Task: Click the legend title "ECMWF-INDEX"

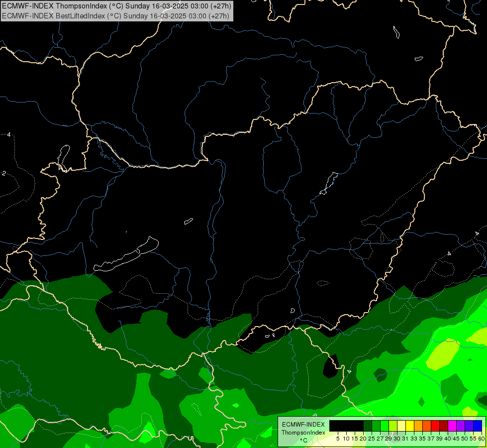Action: pos(303,425)
